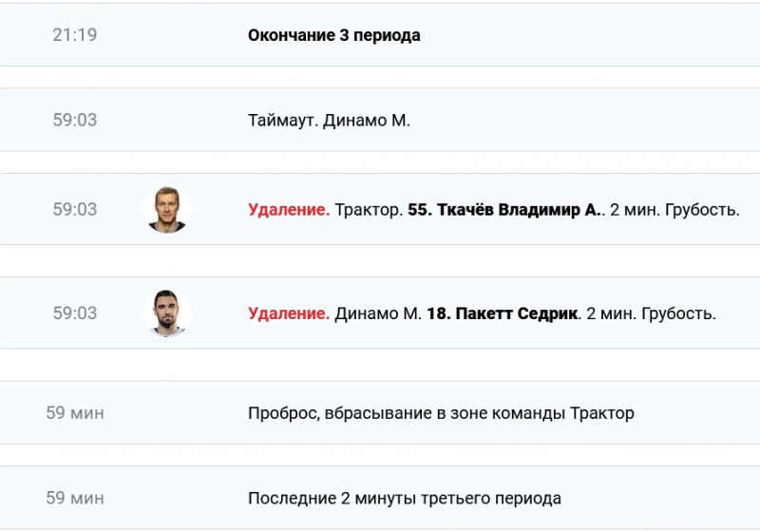760x532 pixels.
Task: Click red Удаление label for Динамо М. penalty
Action: (x=289, y=313)
